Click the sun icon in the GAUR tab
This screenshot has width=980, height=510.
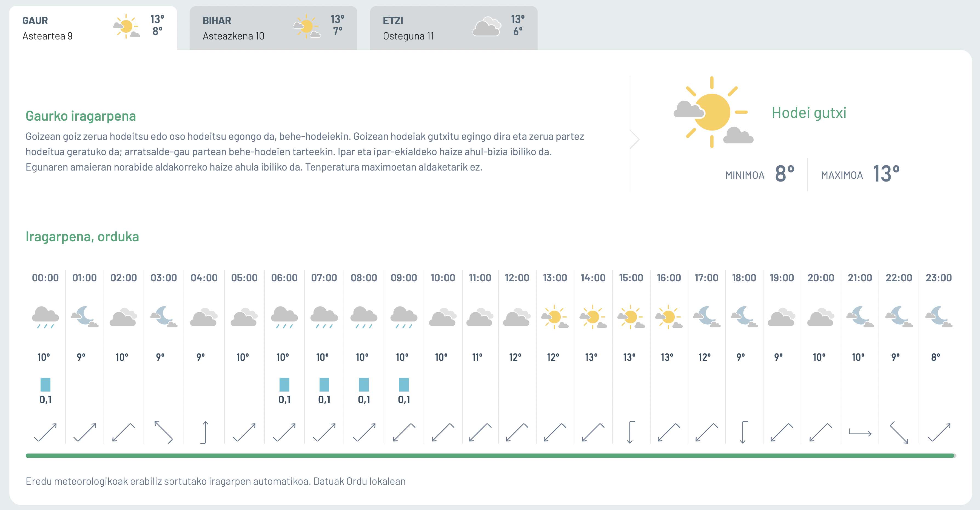point(126,26)
